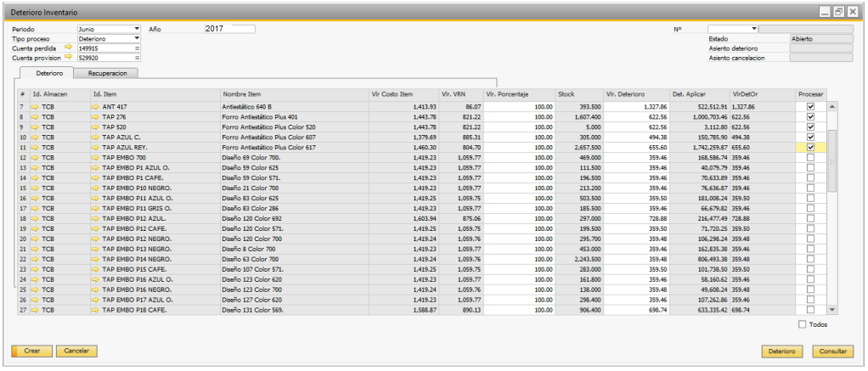
Task: Enable the Todos checkbox
Action: [803, 324]
